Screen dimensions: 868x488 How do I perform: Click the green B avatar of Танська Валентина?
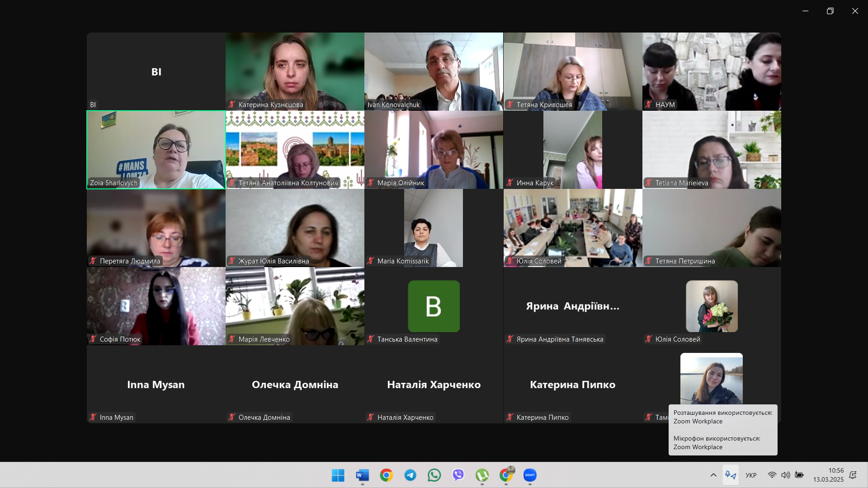[x=434, y=306]
